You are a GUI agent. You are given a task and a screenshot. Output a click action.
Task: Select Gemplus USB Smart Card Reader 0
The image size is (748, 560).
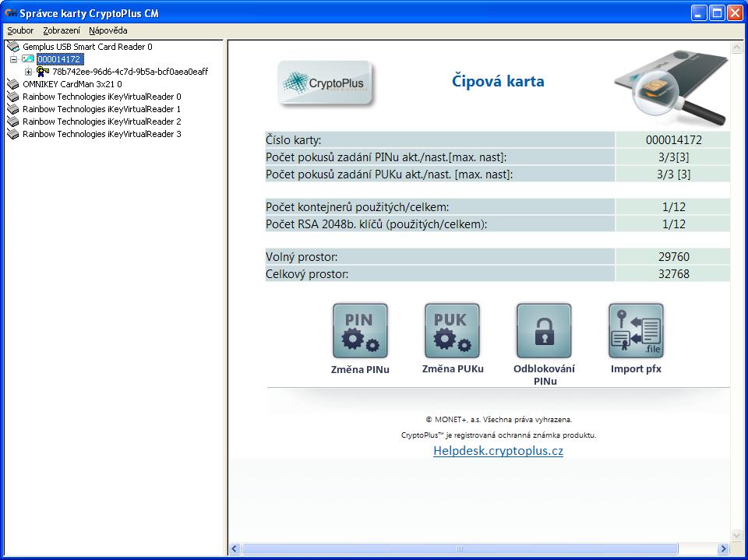[x=88, y=47]
